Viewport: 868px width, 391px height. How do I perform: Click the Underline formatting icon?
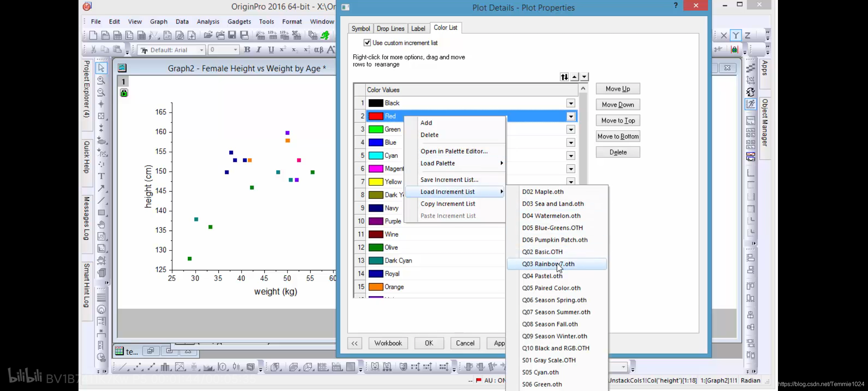[271, 50]
